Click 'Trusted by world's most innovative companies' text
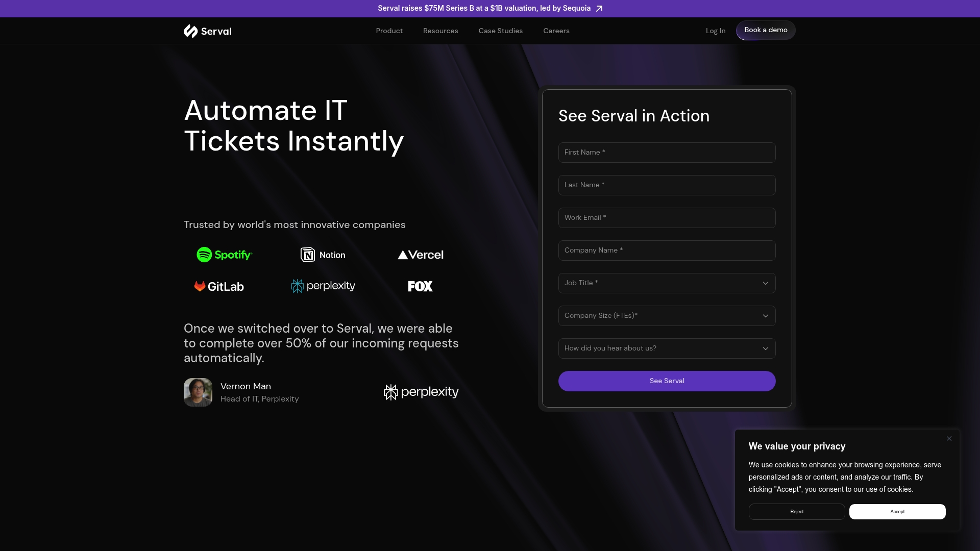 tap(295, 225)
